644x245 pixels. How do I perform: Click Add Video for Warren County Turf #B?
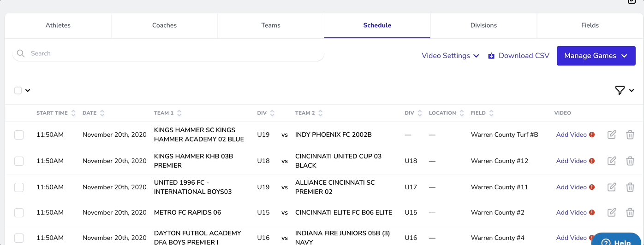pos(571,134)
